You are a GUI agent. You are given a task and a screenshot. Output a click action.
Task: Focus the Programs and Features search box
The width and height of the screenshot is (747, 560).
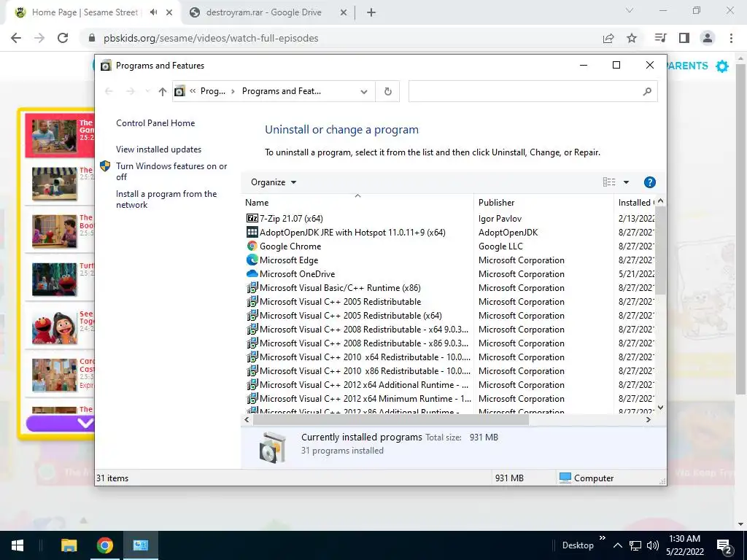[533, 91]
